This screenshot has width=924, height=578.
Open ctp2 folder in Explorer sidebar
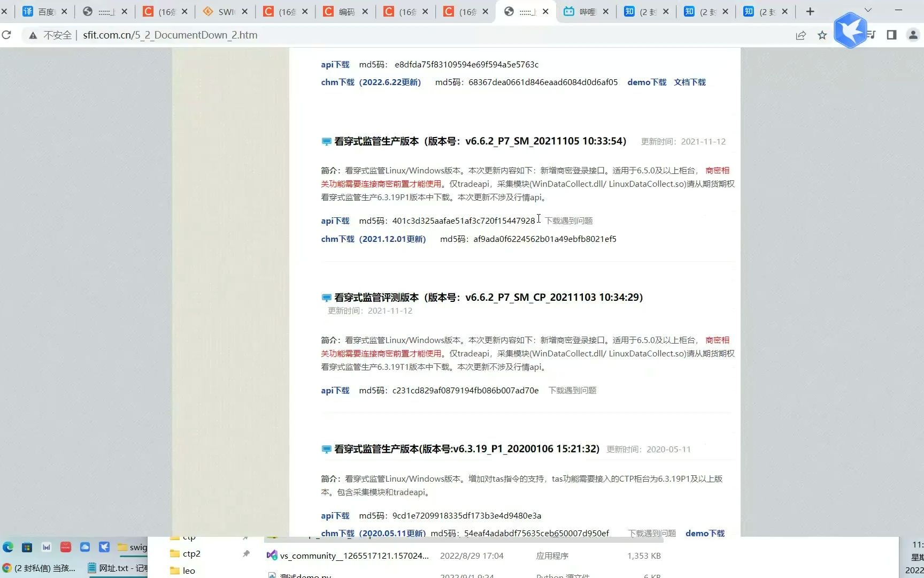[x=191, y=554]
